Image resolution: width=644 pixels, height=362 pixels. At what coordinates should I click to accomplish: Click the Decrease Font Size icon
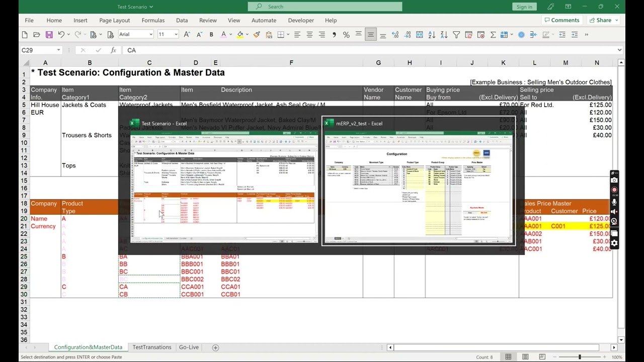tap(199, 35)
